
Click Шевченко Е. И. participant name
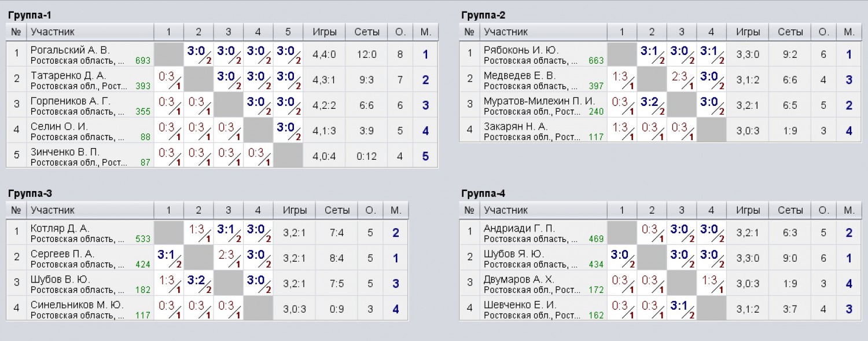(x=520, y=305)
